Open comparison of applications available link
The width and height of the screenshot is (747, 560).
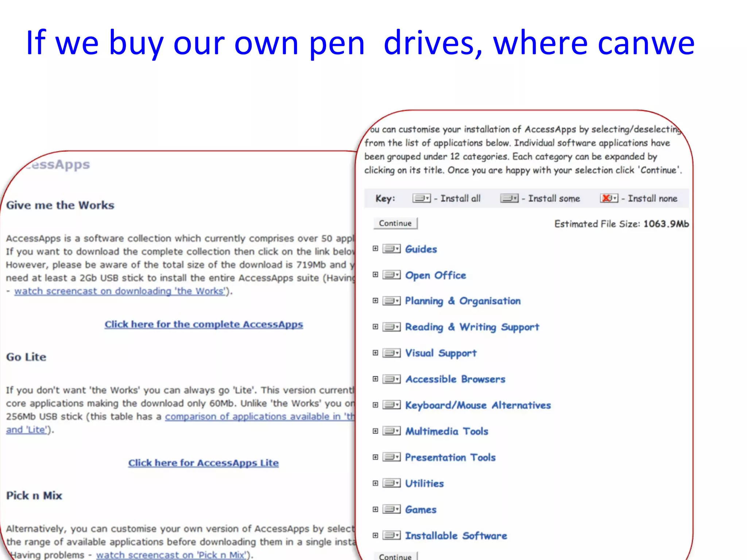coord(260,416)
